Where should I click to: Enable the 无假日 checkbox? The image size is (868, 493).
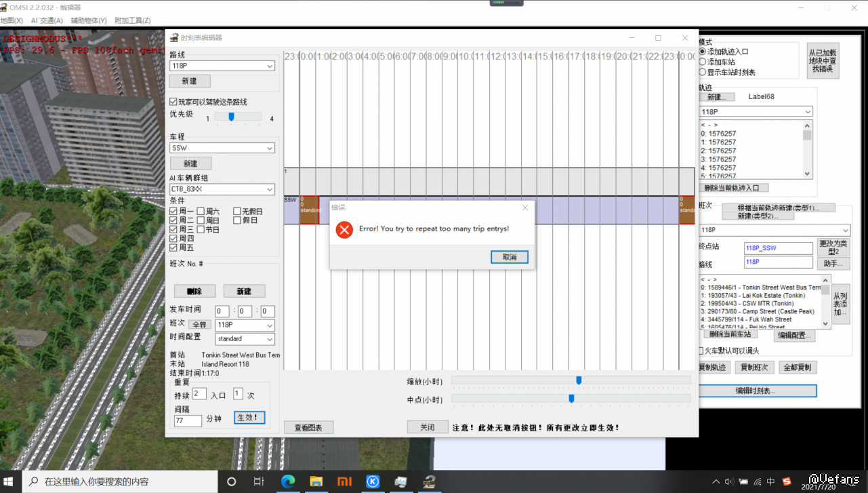(x=237, y=212)
